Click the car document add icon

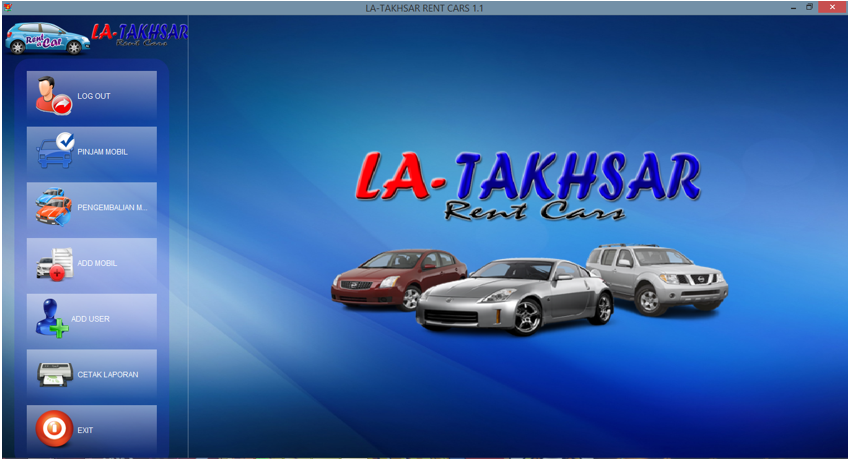tap(55, 264)
